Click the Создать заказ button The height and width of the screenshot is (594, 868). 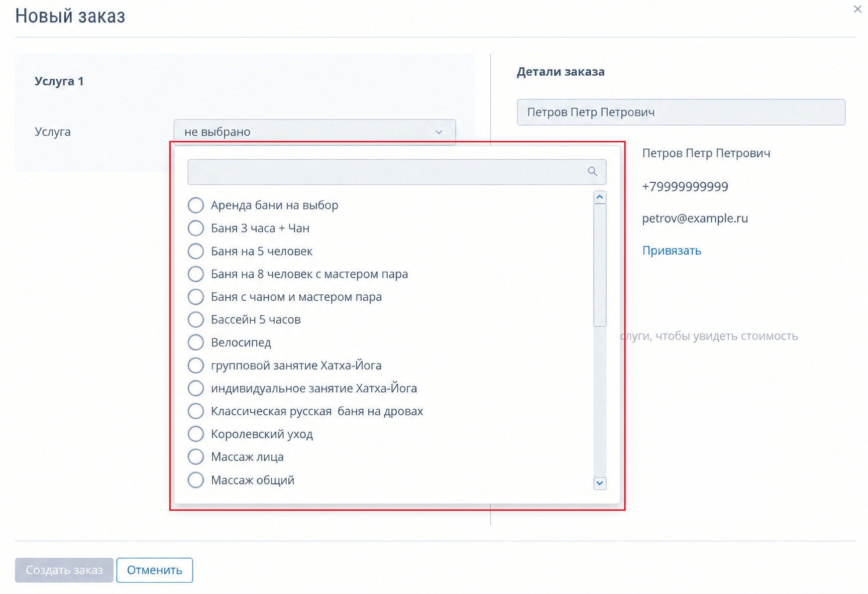pos(64,570)
